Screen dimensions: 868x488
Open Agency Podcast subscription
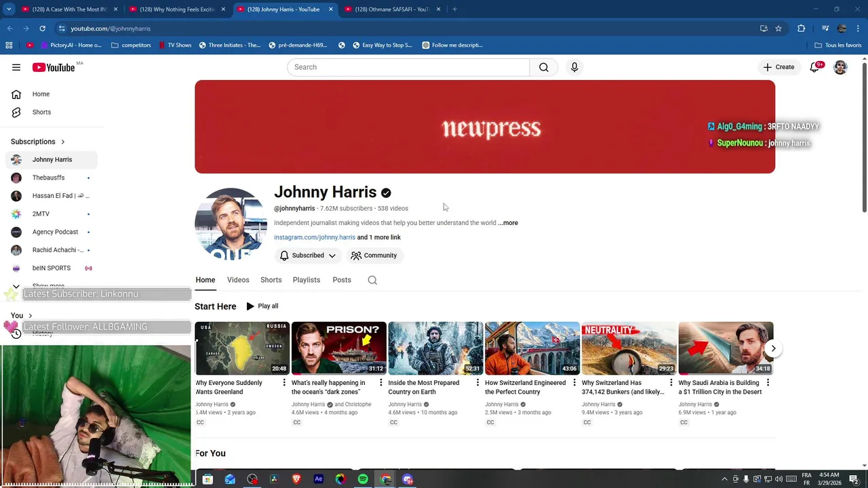(x=52, y=232)
